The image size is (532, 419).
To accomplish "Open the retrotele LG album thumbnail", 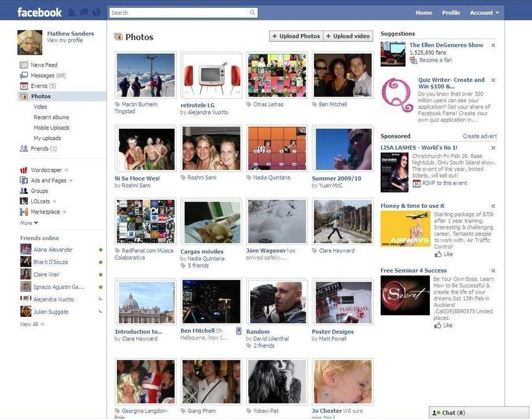I will pos(212,75).
